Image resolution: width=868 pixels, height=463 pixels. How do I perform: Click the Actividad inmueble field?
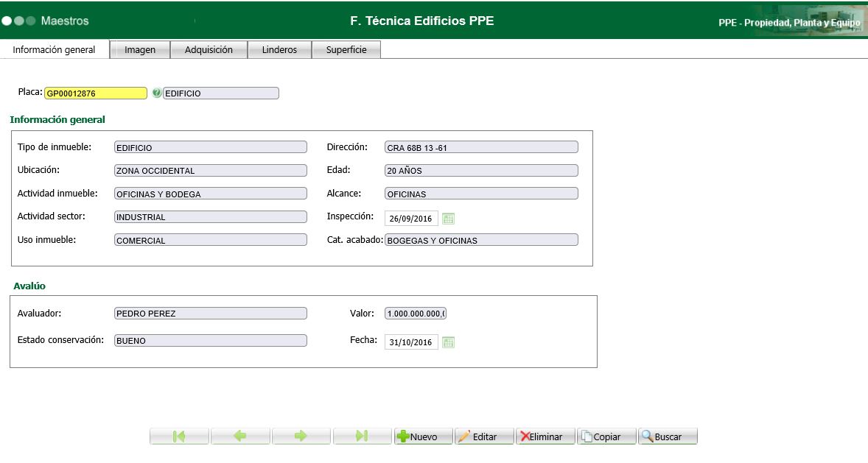pyautogui.click(x=210, y=194)
